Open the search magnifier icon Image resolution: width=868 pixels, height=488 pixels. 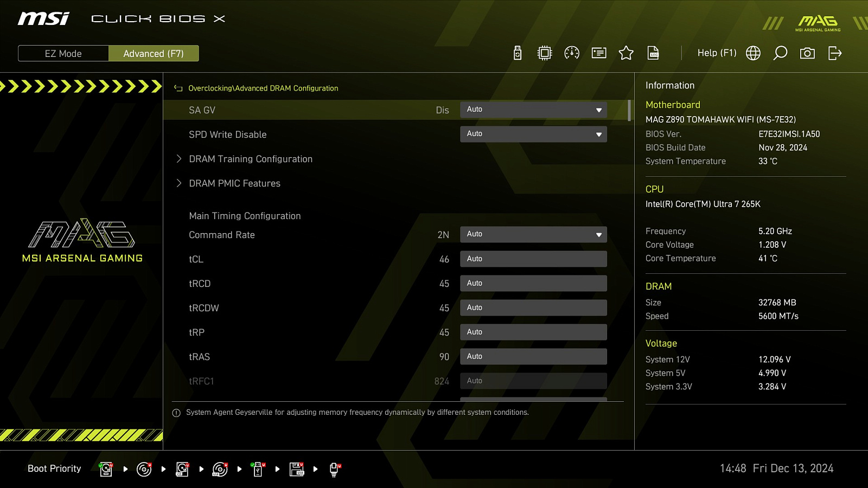click(x=780, y=53)
